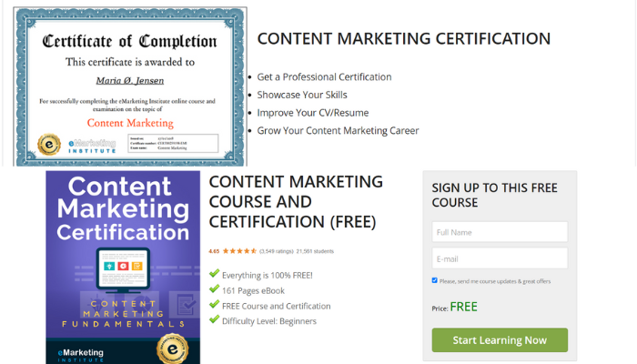Click Everything is 100% FREE! text

coord(268,276)
